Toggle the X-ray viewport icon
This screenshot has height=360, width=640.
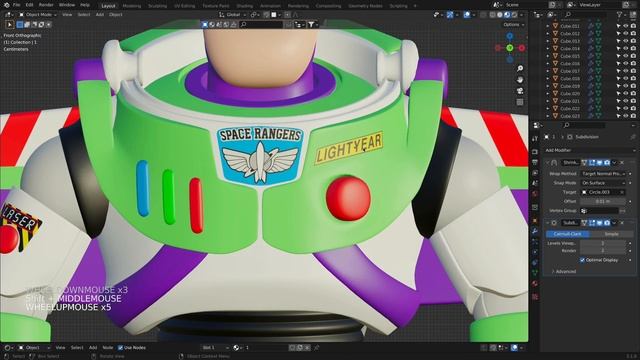(x=484, y=15)
